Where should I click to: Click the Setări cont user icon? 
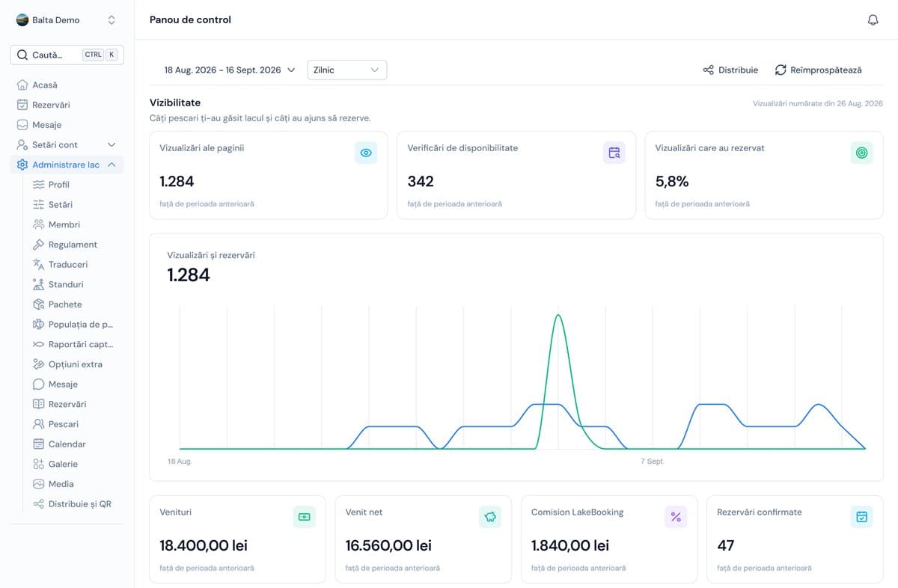[22, 144]
